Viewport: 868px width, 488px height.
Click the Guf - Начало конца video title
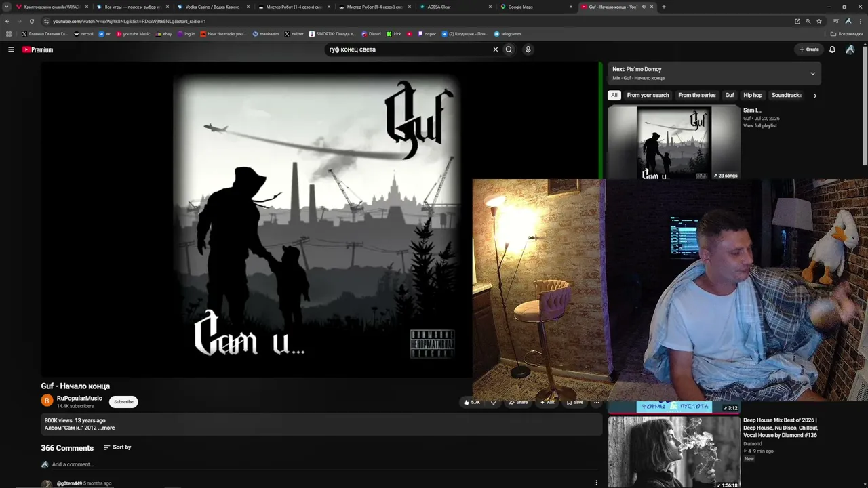(75, 386)
